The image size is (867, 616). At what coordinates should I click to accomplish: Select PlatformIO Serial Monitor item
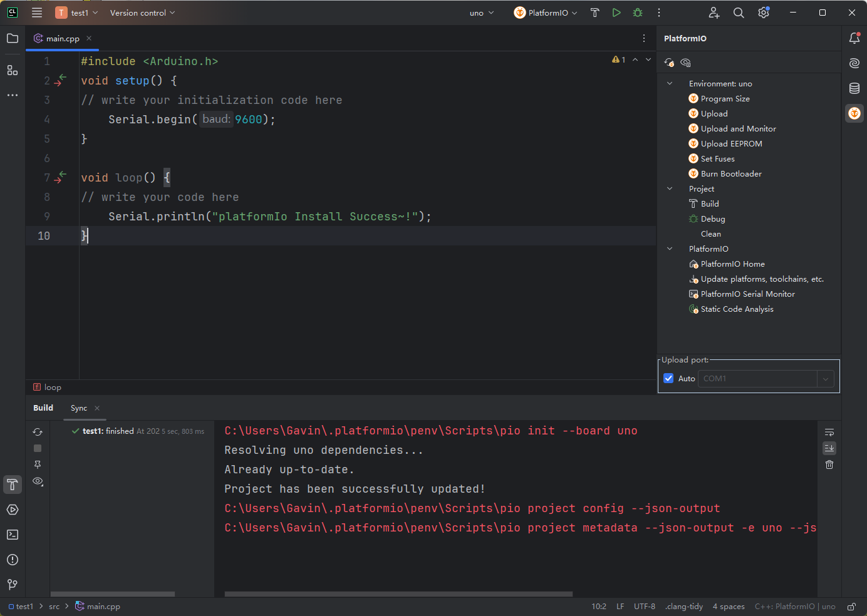747,294
